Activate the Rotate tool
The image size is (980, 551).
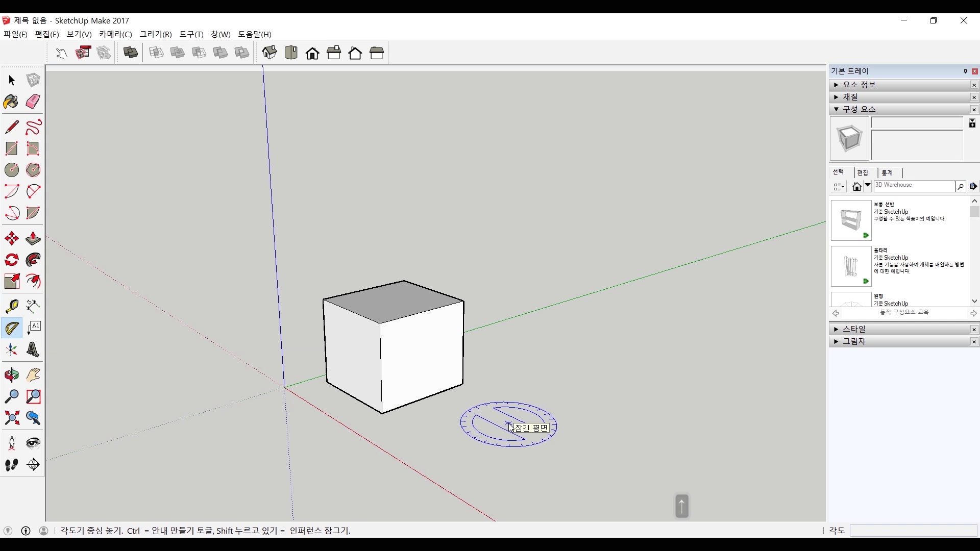(11, 260)
